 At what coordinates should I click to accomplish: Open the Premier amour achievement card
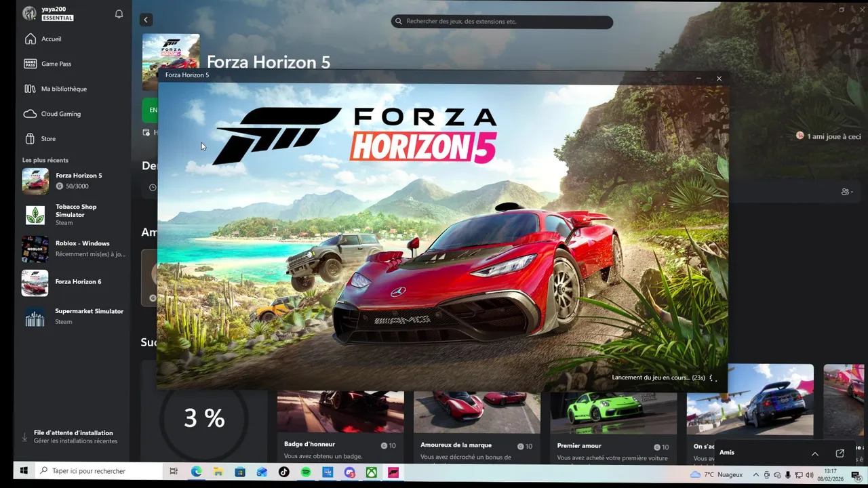613,426
